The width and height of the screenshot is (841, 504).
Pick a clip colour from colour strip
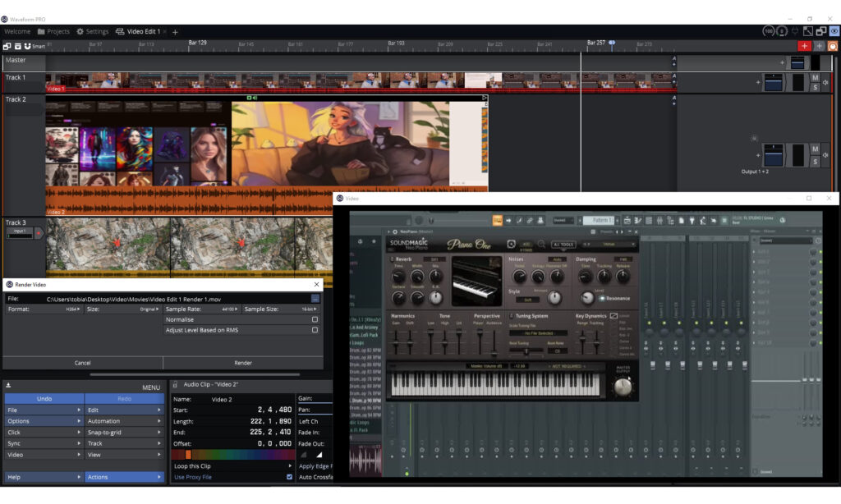coord(232,455)
